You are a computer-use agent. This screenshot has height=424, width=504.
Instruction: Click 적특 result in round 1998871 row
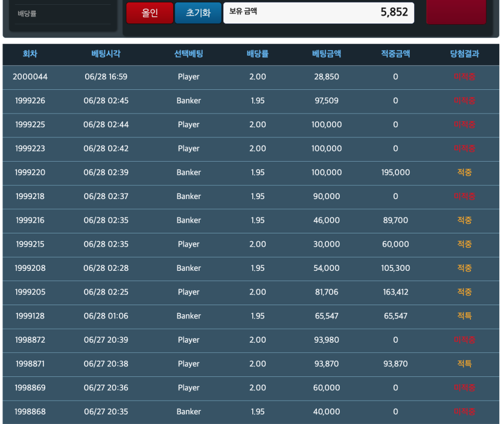point(464,364)
